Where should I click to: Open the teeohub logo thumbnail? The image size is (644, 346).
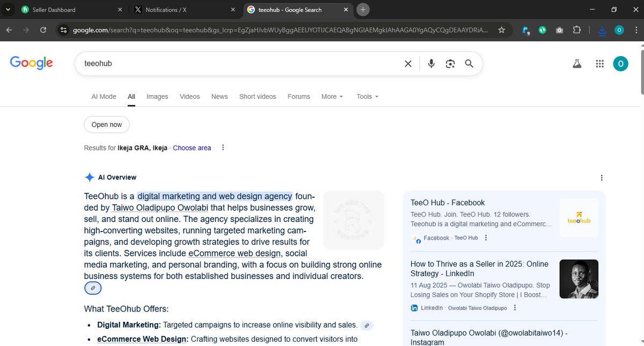point(579,218)
